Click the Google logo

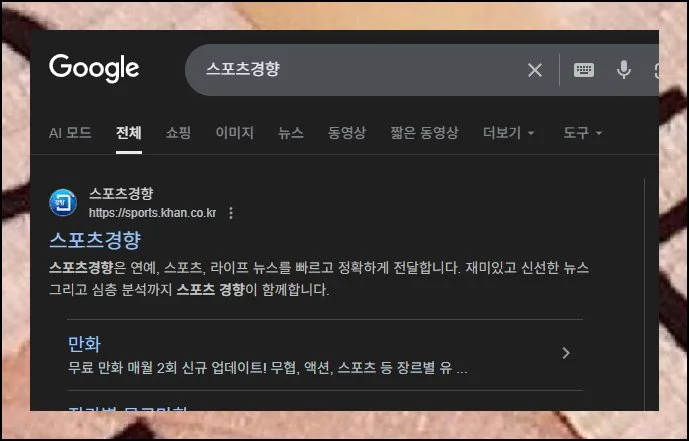(94, 69)
